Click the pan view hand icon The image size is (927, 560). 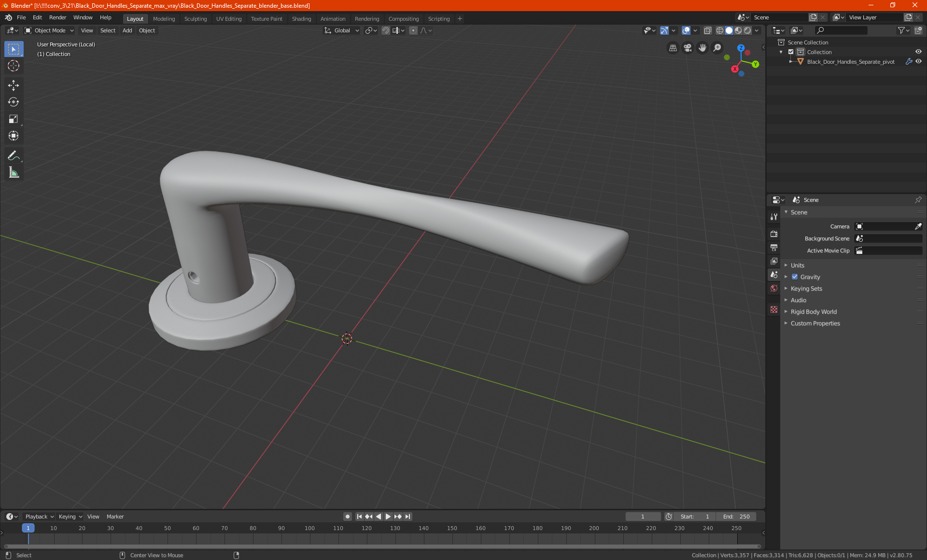click(x=702, y=48)
